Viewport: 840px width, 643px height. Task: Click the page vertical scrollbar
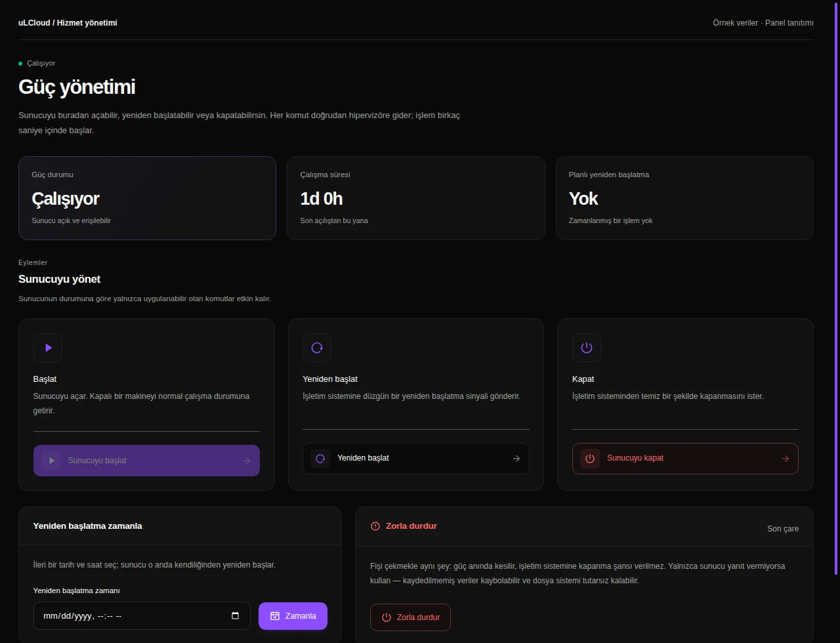(837, 289)
